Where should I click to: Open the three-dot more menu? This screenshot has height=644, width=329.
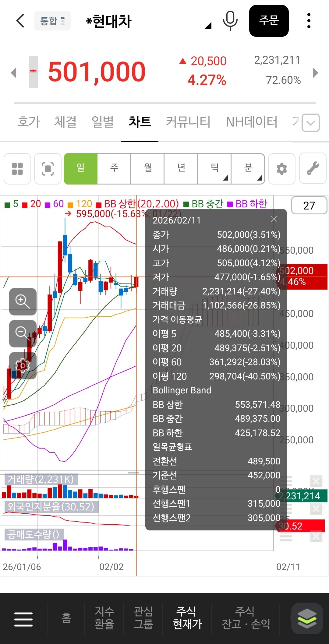point(309,21)
